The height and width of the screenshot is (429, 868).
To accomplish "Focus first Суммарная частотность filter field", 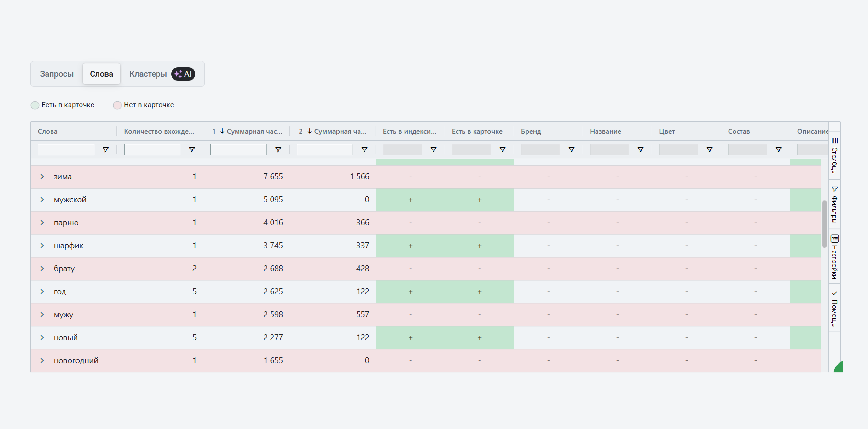I will point(238,149).
